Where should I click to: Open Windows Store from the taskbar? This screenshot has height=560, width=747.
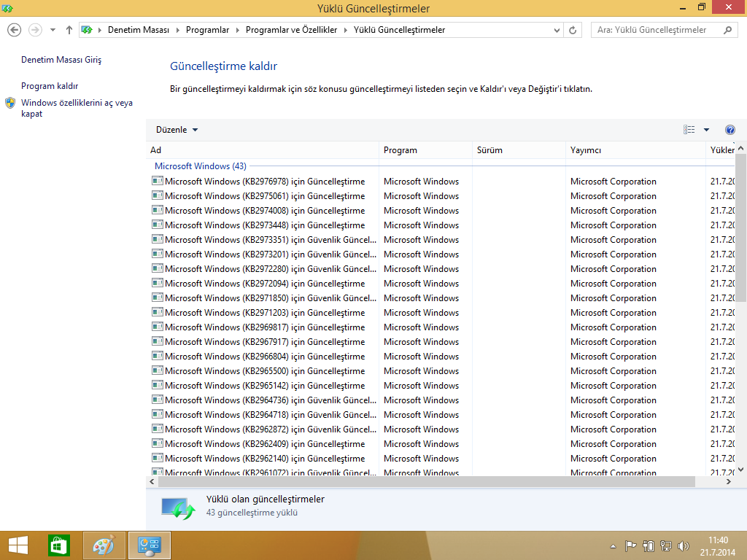coord(58,545)
